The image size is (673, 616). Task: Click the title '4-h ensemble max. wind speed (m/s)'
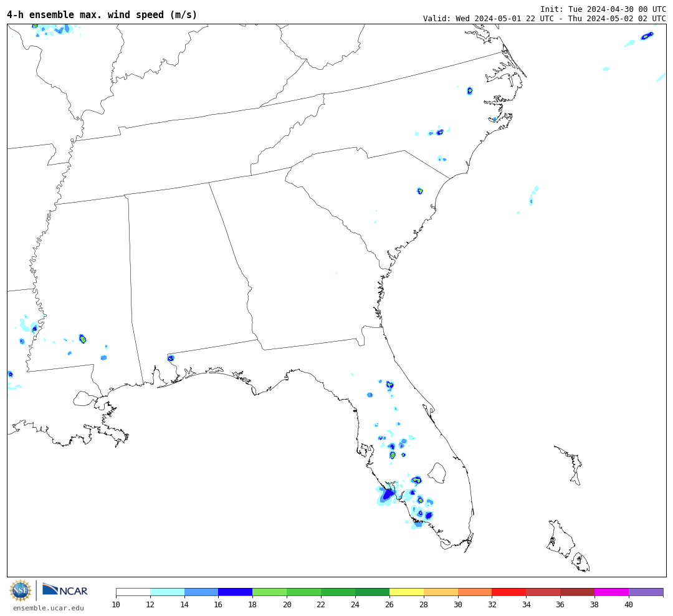click(102, 14)
